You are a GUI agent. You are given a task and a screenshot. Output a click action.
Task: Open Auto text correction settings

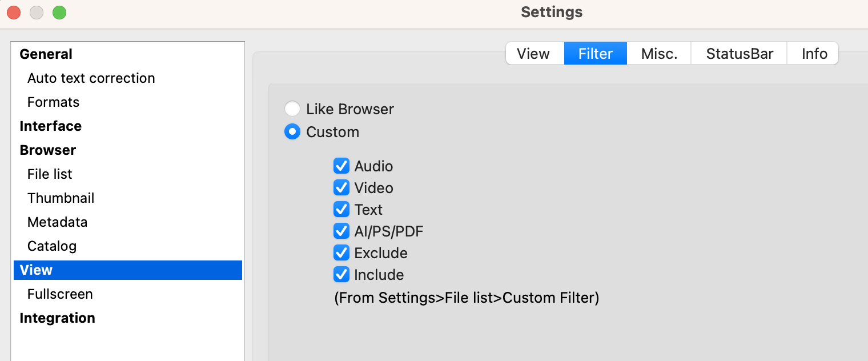[91, 78]
